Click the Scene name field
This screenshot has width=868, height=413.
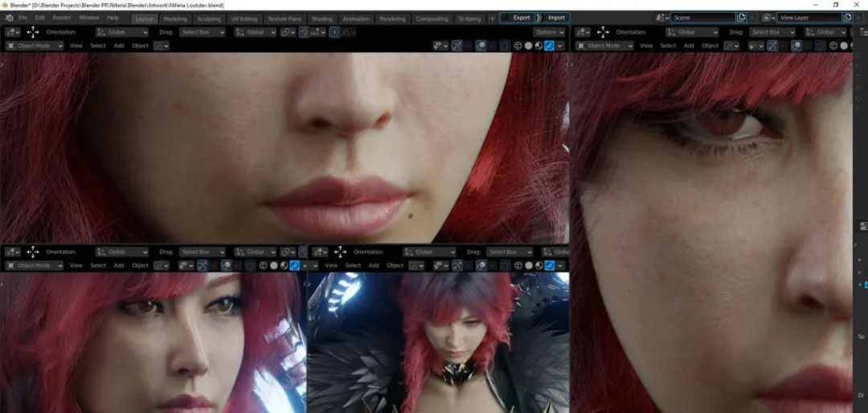coord(703,18)
